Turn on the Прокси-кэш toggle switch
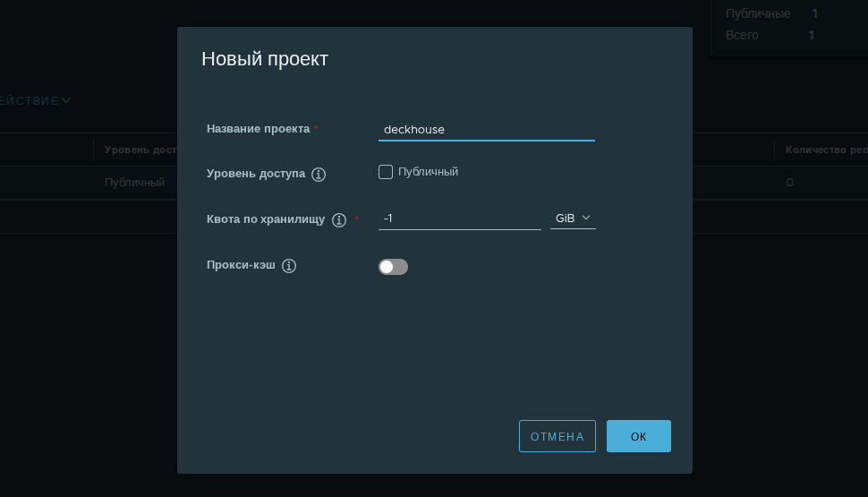 (x=393, y=267)
